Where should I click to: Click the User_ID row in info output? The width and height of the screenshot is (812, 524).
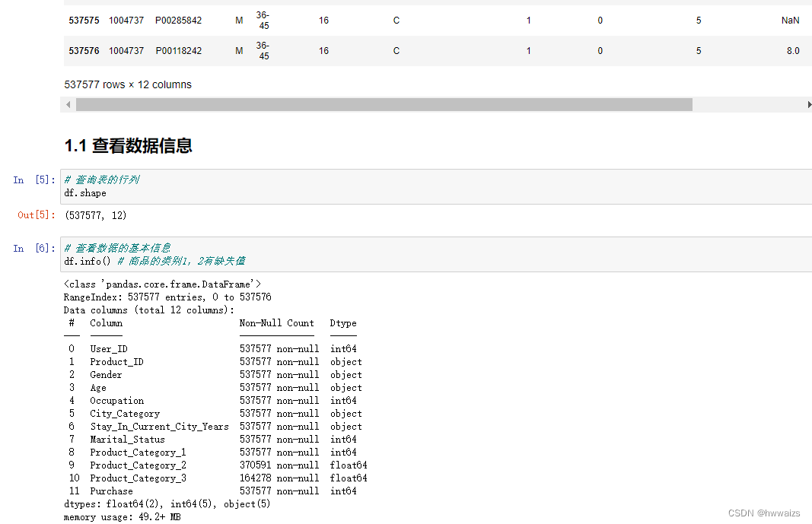pyautogui.click(x=212, y=349)
